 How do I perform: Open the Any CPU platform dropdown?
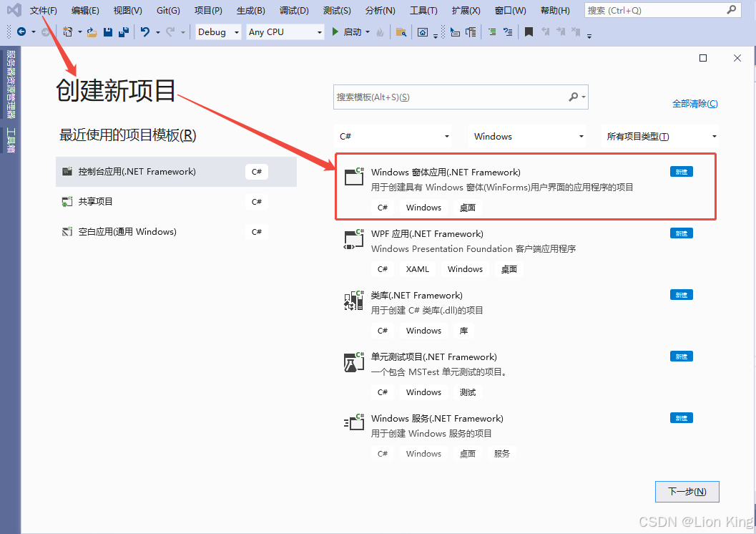285,32
